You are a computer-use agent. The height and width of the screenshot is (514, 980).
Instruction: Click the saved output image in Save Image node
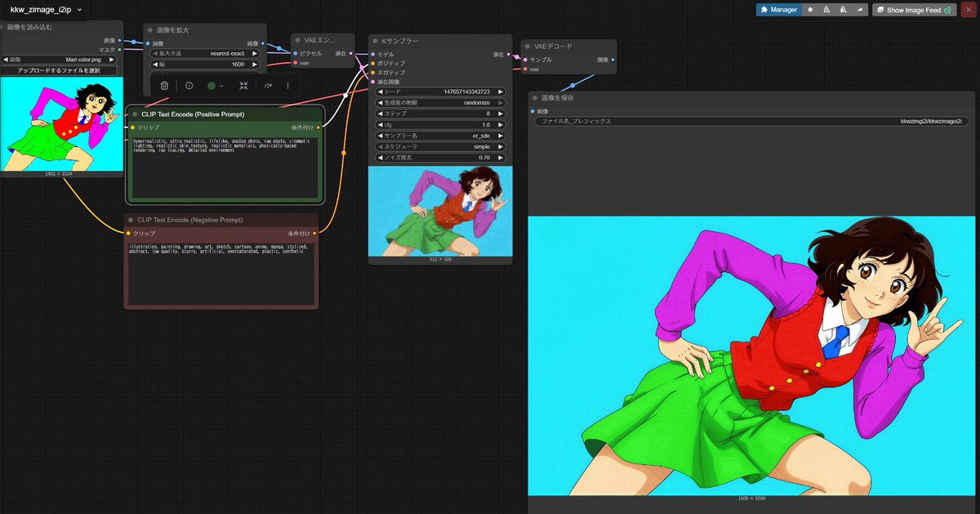click(x=751, y=355)
